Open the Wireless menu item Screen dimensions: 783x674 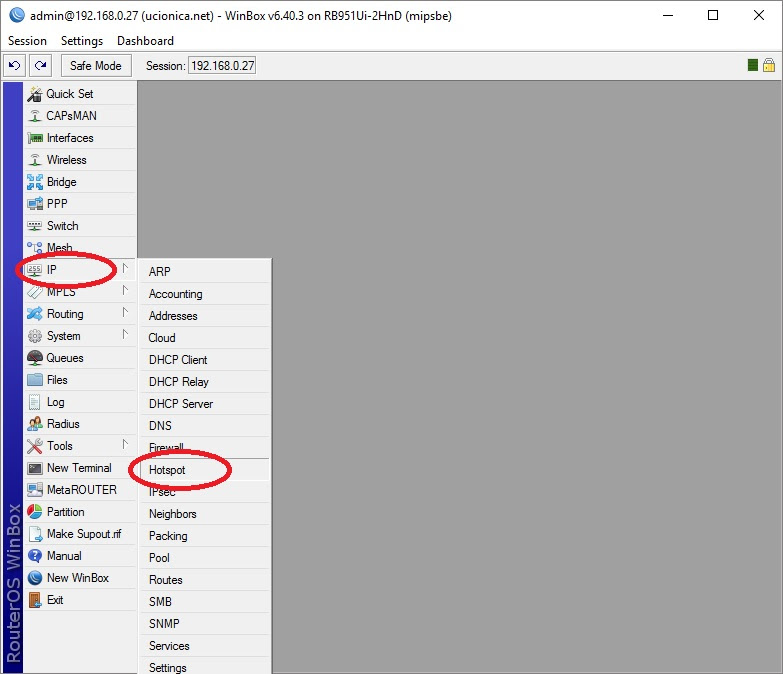coord(80,160)
